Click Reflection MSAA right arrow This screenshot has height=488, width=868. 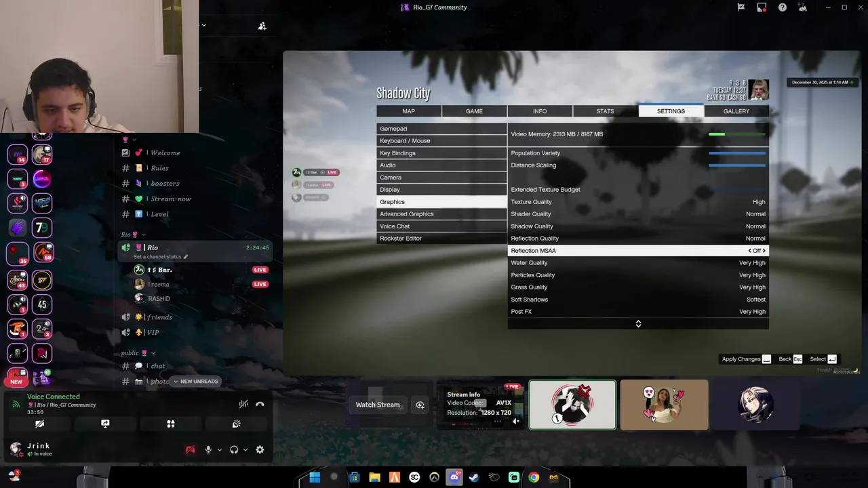pyautogui.click(x=764, y=251)
